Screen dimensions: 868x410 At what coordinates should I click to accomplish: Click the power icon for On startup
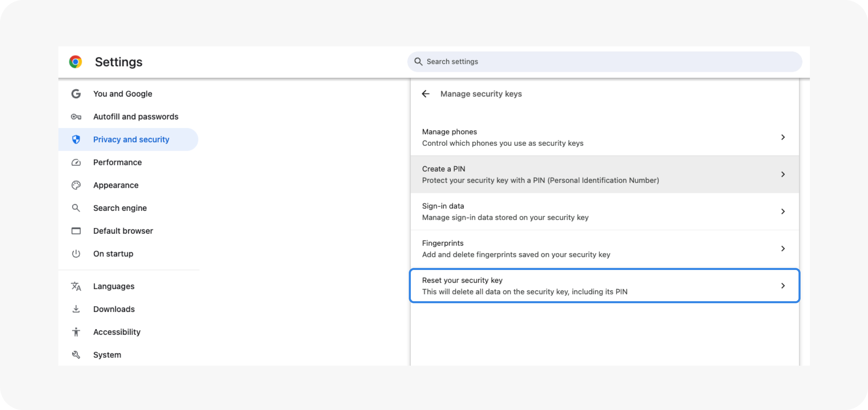point(76,254)
